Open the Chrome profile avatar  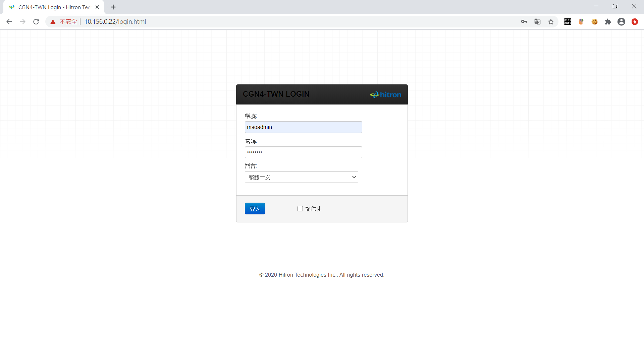click(621, 22)
